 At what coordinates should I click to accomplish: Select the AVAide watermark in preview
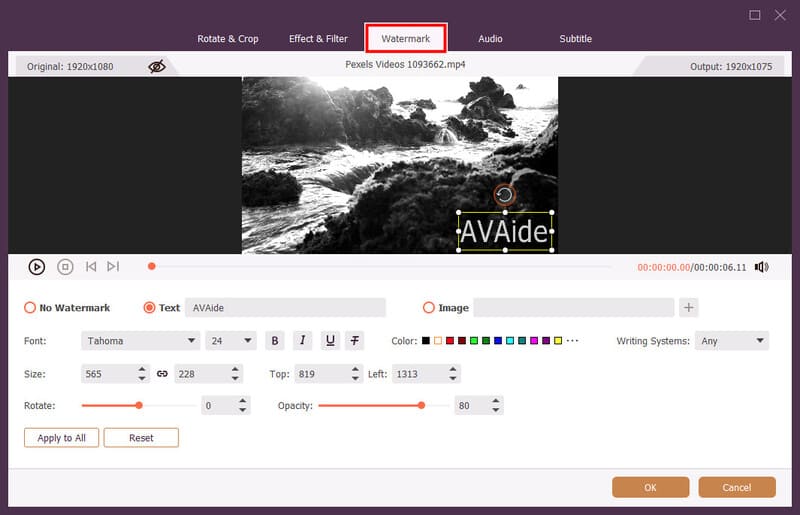(505, 232)
